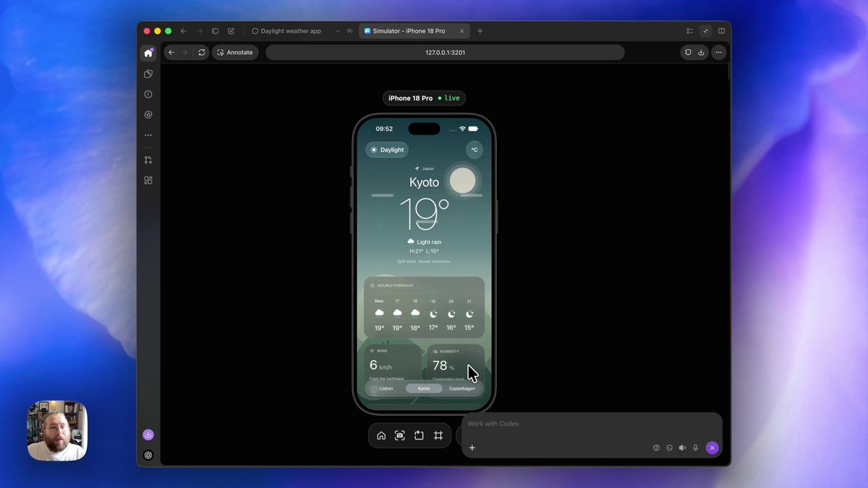The width and height of the screenshot is (868, 488).
Task: Click the task list icon at the title bar right
Action: point(689,31)
